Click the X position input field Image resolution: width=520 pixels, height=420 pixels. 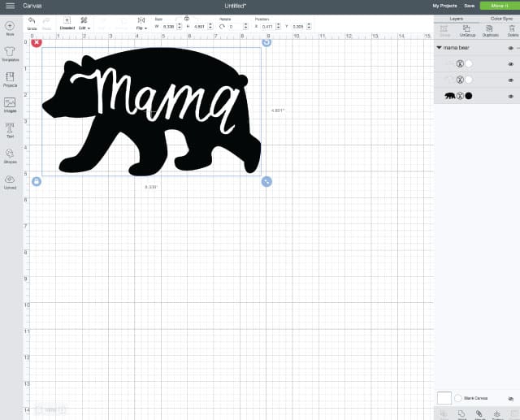pos(267,26)
